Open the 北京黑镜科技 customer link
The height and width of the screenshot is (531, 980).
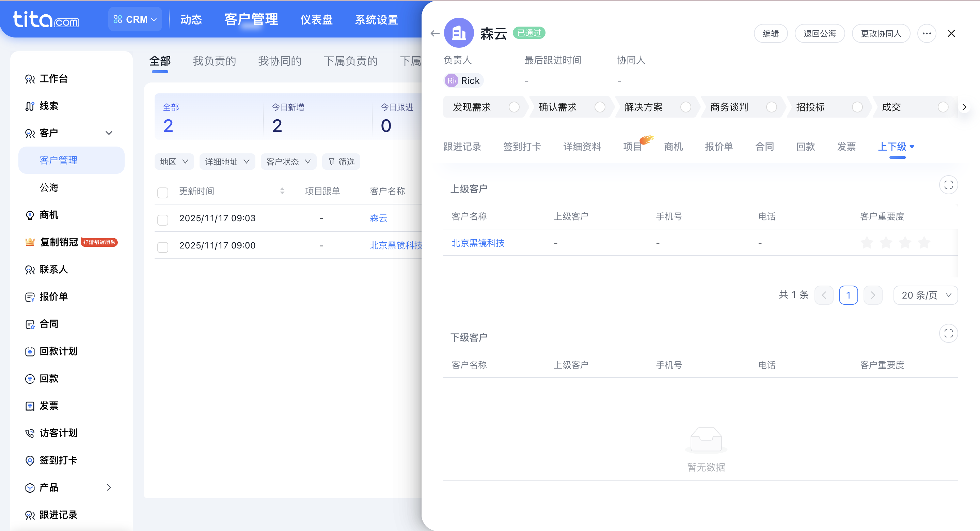[478, 243]
